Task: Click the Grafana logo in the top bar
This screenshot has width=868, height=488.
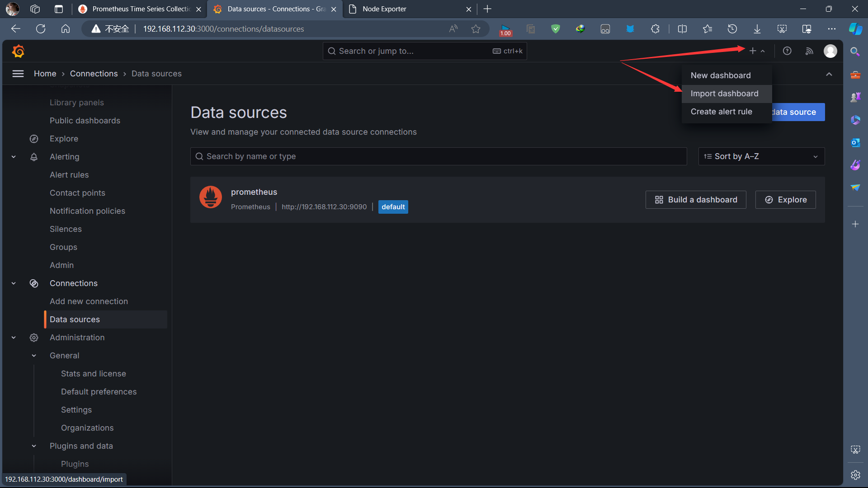Action: [18, 51]
